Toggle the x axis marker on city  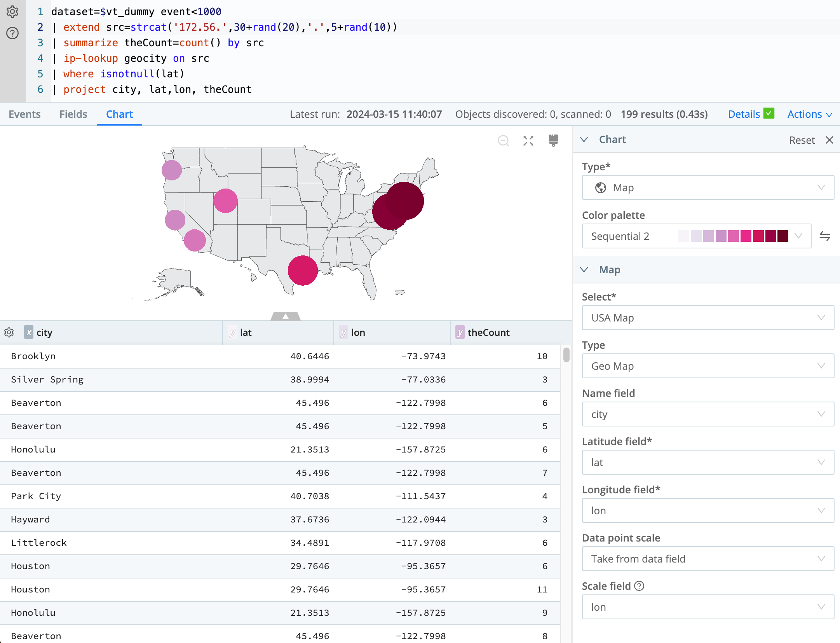[29, 332]
